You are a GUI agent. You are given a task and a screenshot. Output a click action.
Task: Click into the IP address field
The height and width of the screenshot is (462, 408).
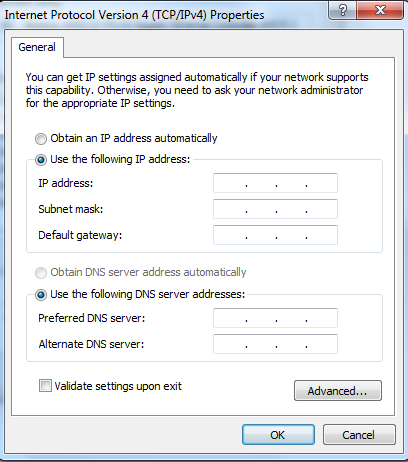275,183
